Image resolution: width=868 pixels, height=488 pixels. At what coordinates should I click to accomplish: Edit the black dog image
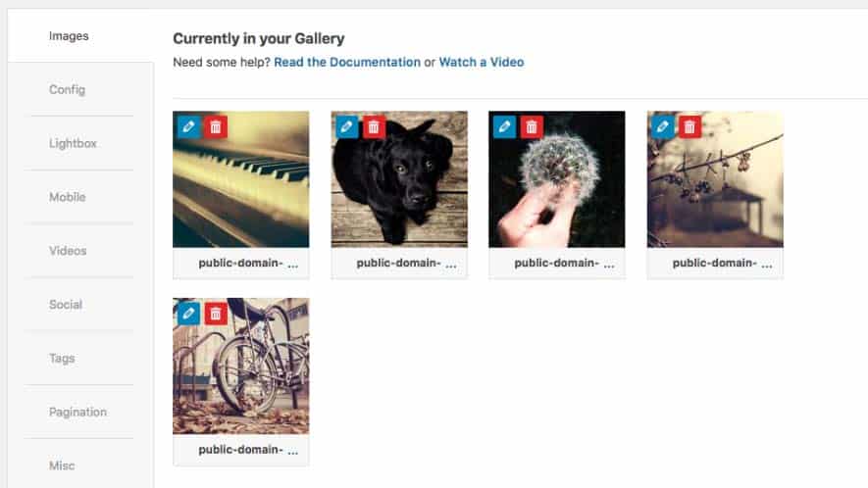pos(346,126)
